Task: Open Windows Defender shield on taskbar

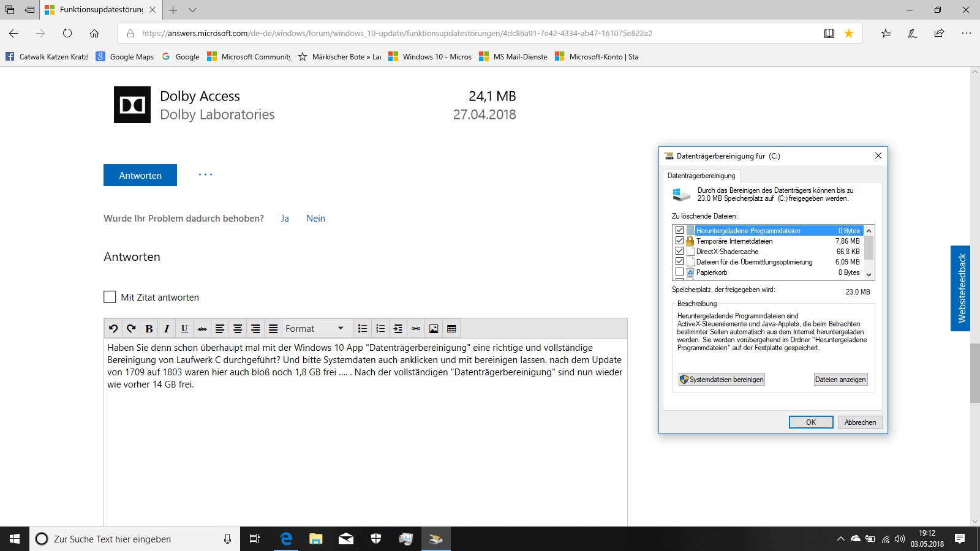Action: click(x=376, y=539)
